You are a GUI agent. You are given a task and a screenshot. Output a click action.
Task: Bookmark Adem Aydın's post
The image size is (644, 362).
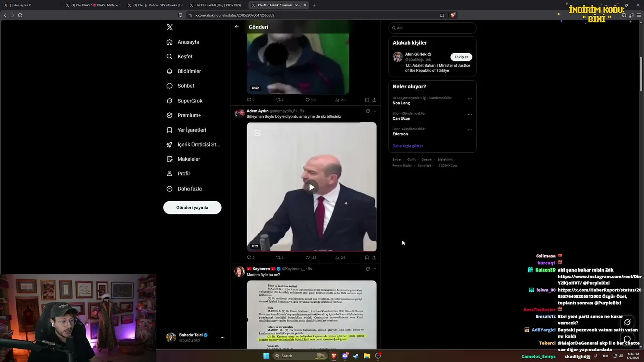pos(367,257)
